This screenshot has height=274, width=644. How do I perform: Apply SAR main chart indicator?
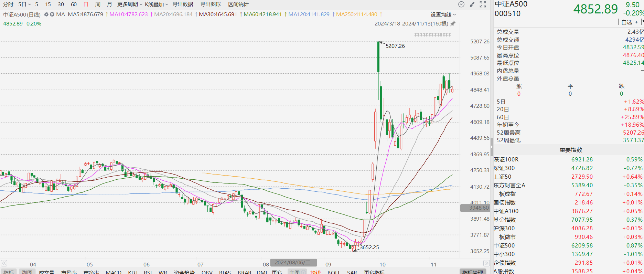(x=352, y=272)
